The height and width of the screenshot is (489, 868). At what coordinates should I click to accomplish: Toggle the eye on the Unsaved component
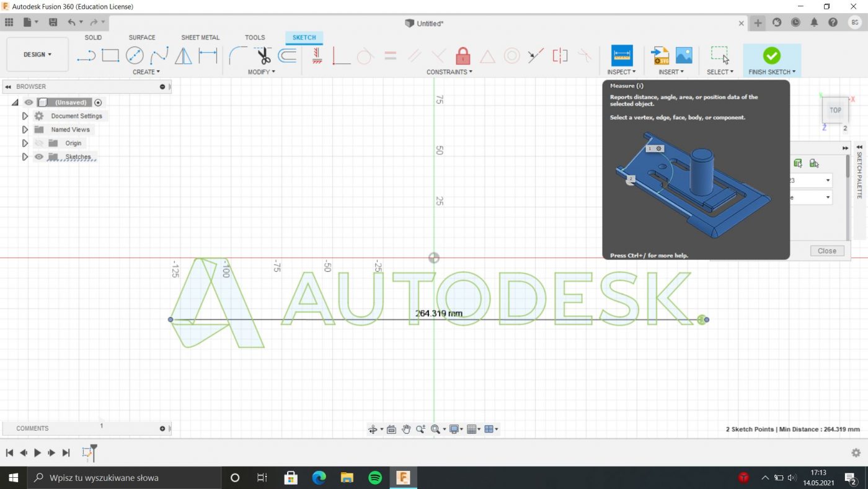point(29,102)
